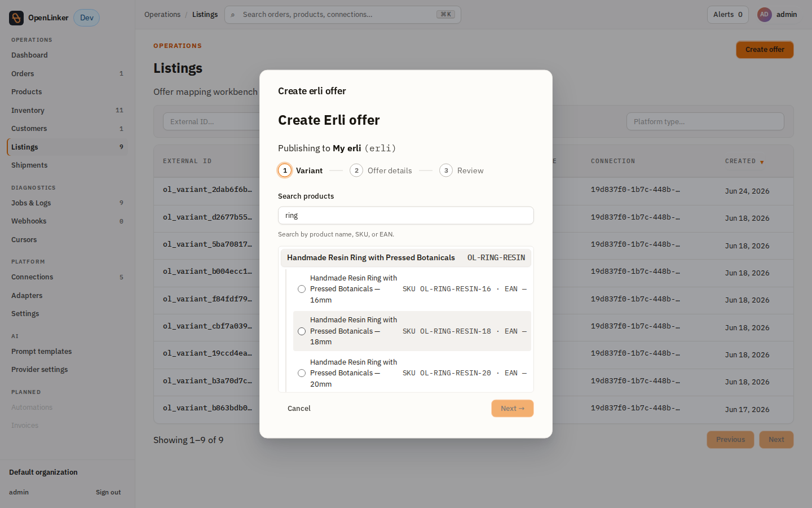Click row ol_variant_cbf7a039
The height and width of the screenshot is (508, 812).
coord(474,327)
